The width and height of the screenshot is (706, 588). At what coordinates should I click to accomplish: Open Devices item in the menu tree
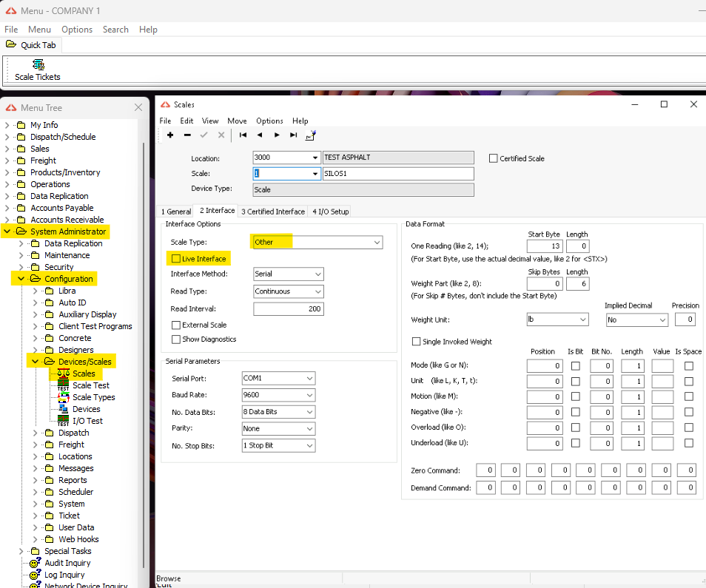coord(87,409)
